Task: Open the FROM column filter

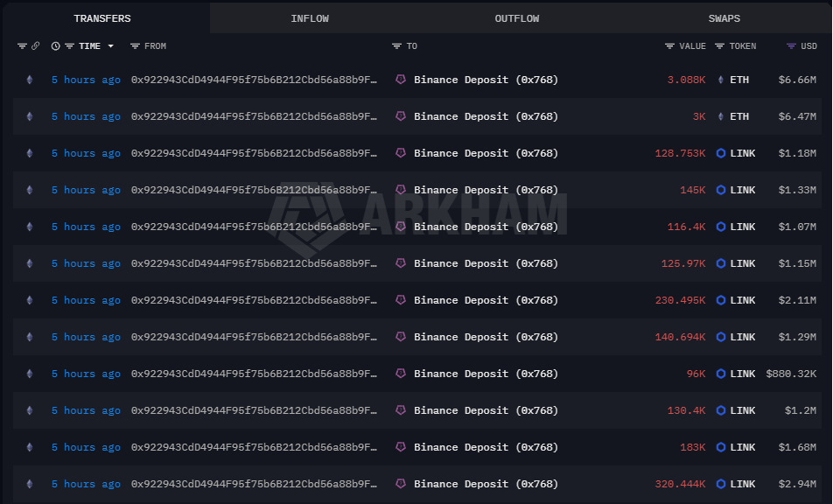Action: pos(135,46)
